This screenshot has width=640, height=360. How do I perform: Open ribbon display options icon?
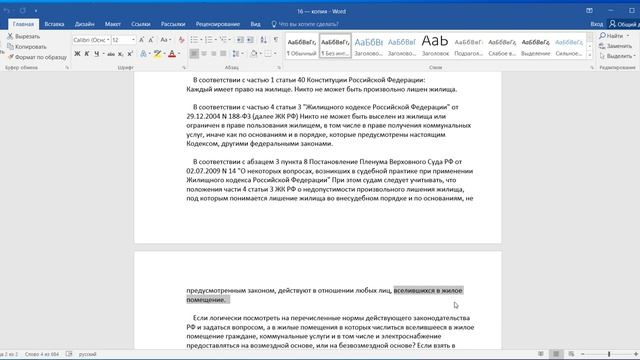point(589,11)
